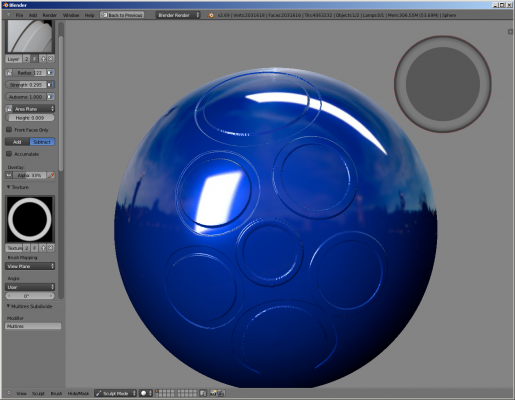The image size is (515, 400).
Task: Adjust the Autosmooth slider
Action: [26, 97]
